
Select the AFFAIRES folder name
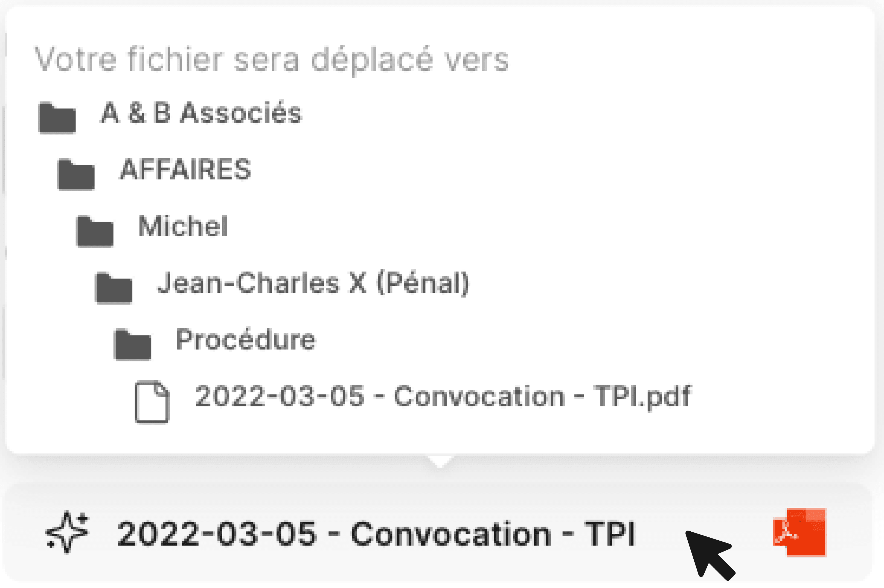click(185, 170)
